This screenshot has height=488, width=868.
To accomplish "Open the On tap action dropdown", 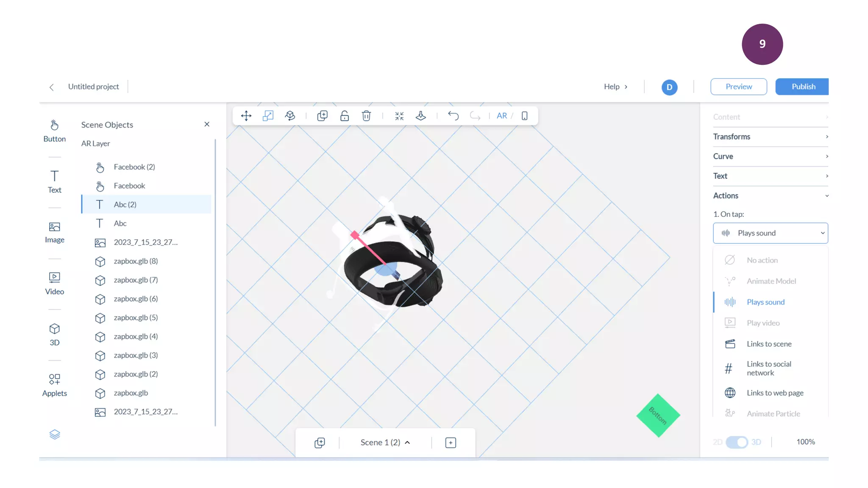I will click(770, 233).
